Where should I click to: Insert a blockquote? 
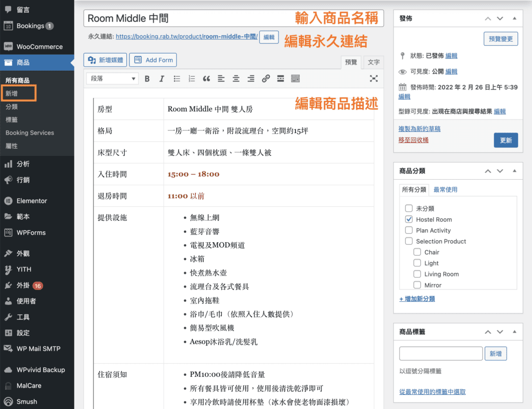[206, 78]
